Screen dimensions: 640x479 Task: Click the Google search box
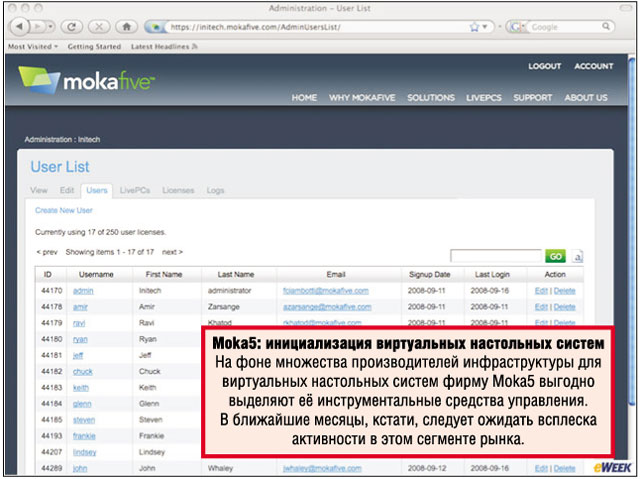(564, 27)
